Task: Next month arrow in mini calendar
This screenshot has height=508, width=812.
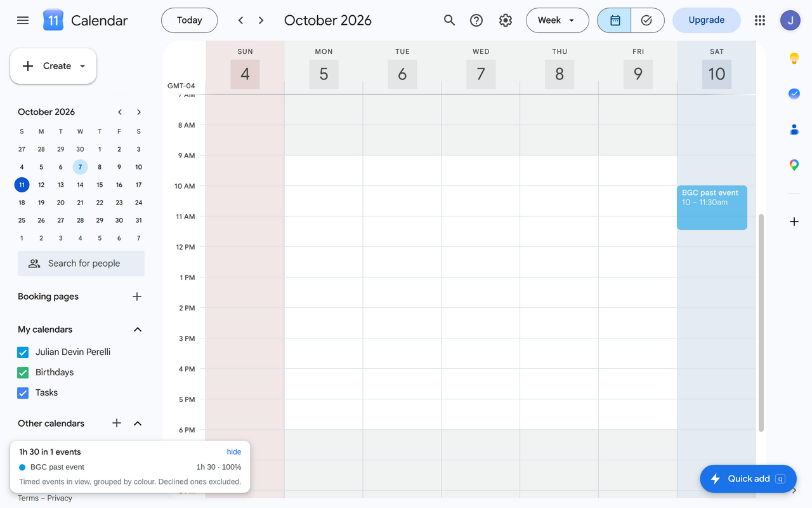Action: click(x=139, y=112)
